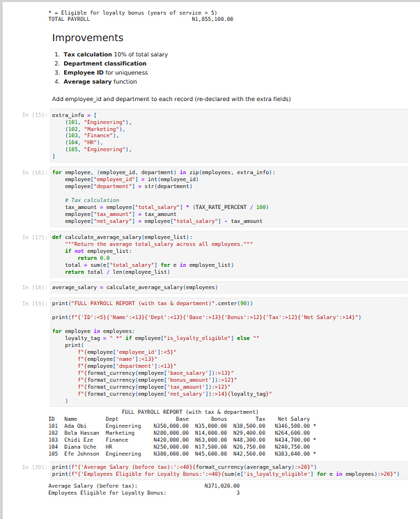Click the "Eligible for loyalty bonus" footnote line
Screen dimensions: 420x519
pos(132,13)
